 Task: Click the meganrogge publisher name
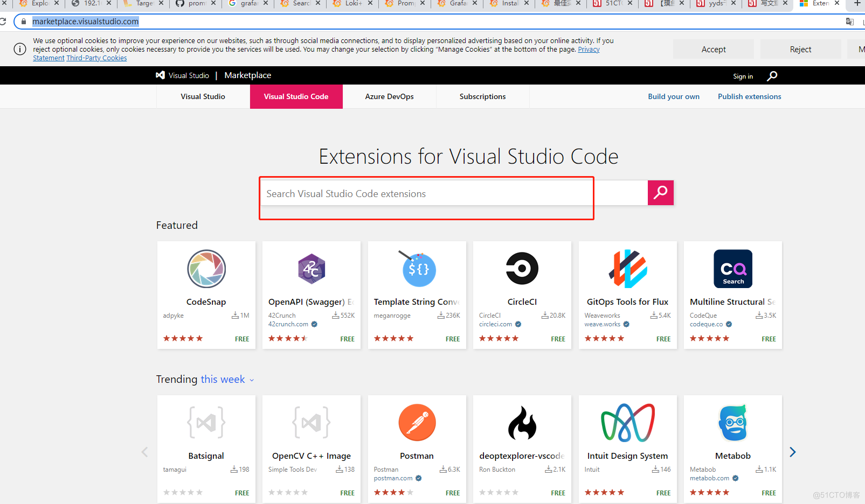pos(392,316)
